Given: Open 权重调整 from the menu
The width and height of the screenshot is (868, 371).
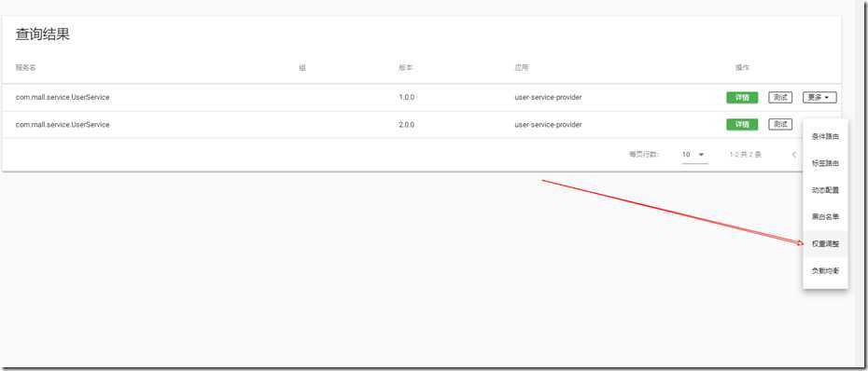Looking at the screenshot, I should point(825,244).
